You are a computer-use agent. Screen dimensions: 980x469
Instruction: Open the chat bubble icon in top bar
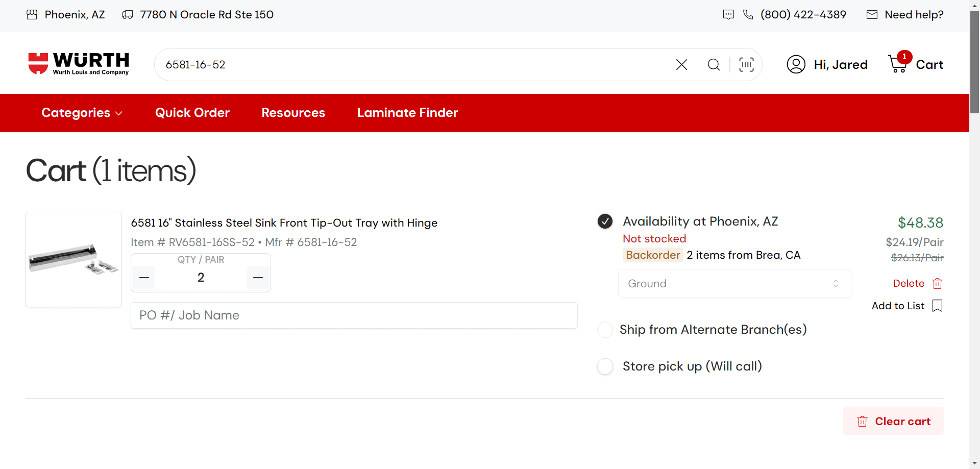click(728, 15)
